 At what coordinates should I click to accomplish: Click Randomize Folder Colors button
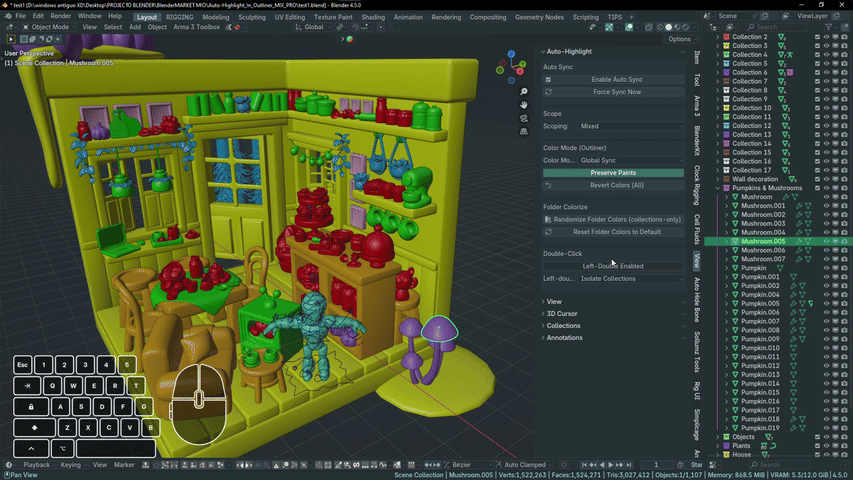pos(613,219)
